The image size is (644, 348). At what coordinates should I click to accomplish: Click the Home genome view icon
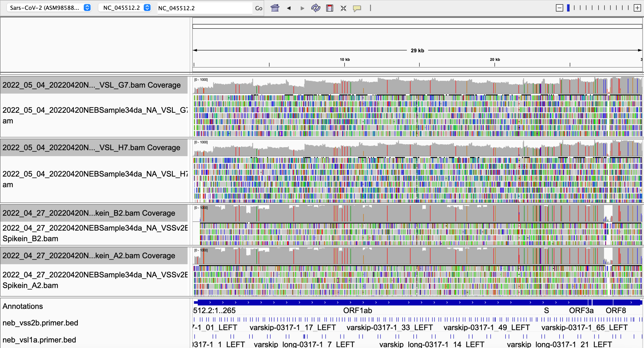tap(275, 8)
